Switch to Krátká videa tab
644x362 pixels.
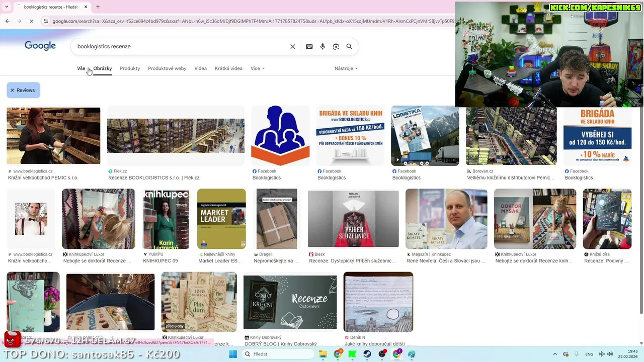tap(228, 68)
